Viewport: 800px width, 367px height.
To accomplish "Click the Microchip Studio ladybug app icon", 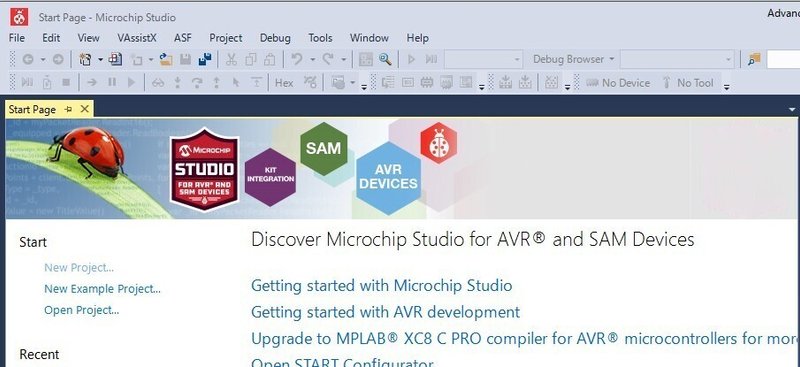I will pos(19,17).
